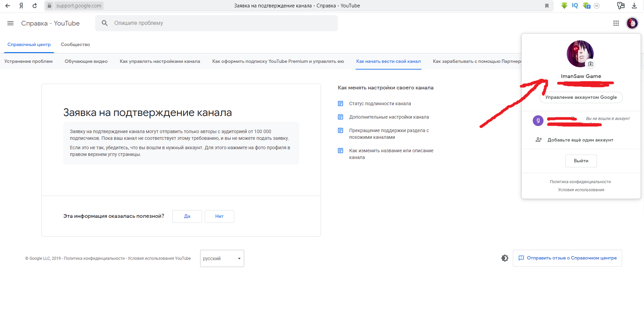Open the green download arrow extension
This screenshot has width=644, height=326.
pyautogui.click(x=564, y=6)
